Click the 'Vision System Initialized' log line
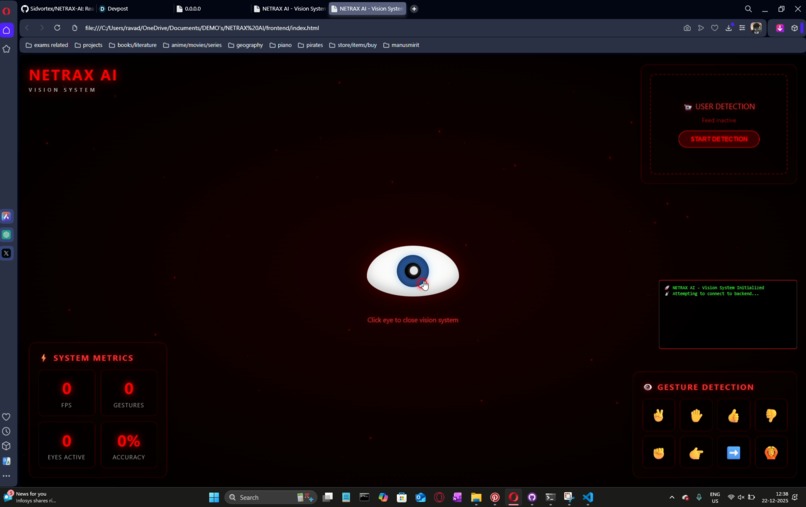Screen dimensions: 806x507 click(x=718, y=287)
